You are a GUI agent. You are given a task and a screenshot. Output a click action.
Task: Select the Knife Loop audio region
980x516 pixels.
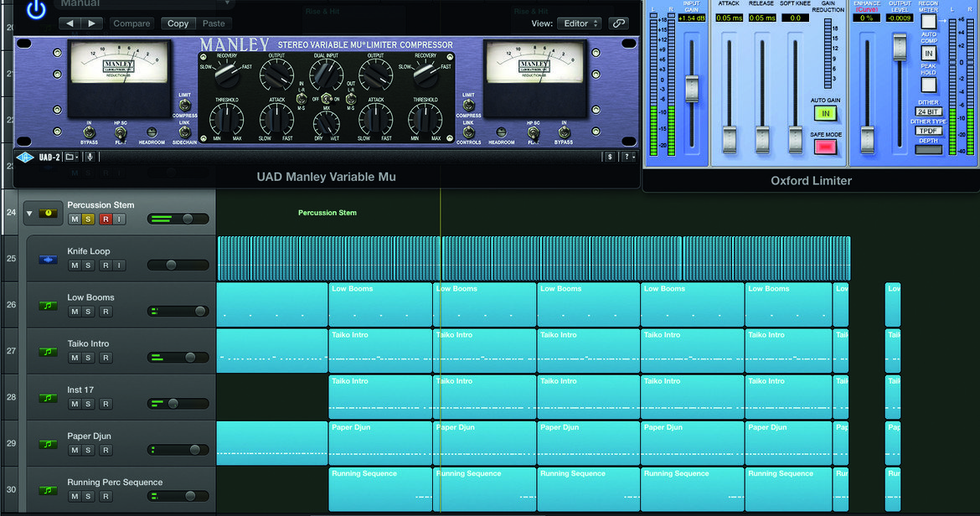(x=534, y=259)
